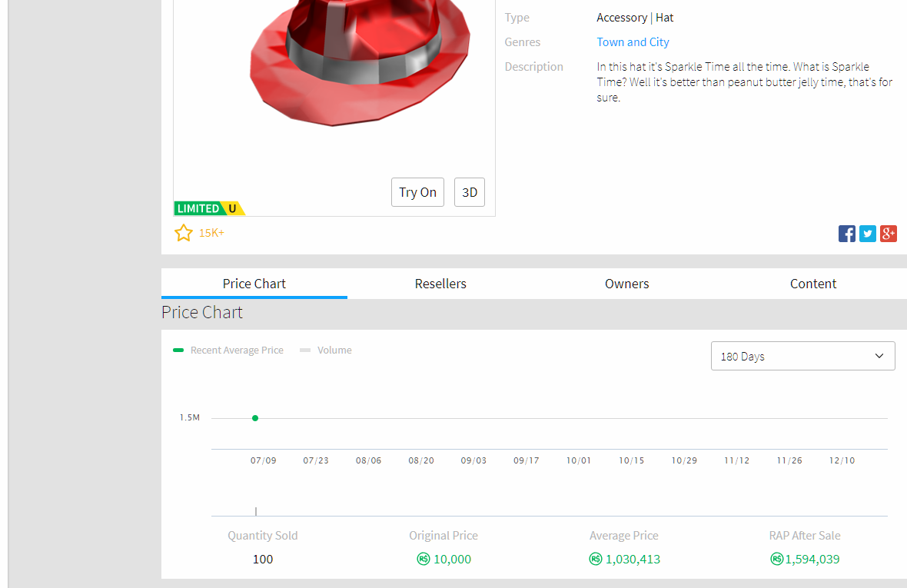Image resolution: width=907 pixels, height=588 pixels.
Task: Share item via Google Plus icon
Action: (x=889, y=234)
